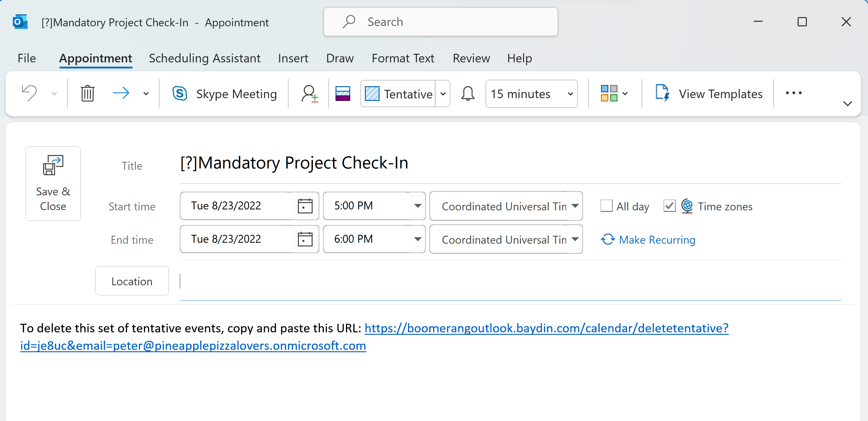
Task: Click the Forward arrow icon
Action: (121, 93)
